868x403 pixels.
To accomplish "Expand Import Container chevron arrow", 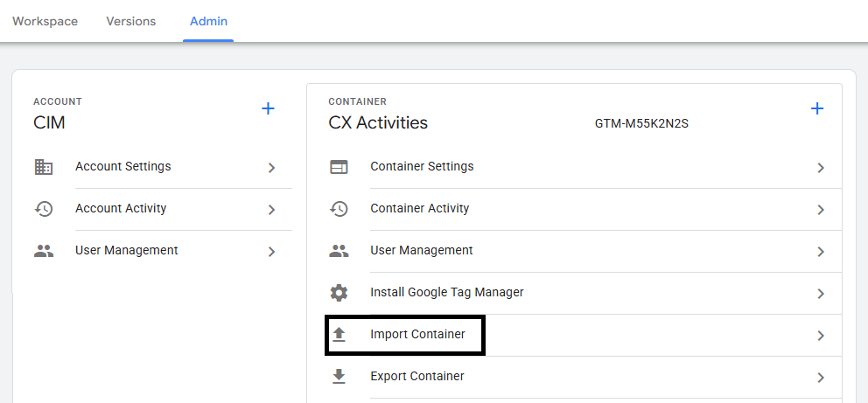I will pyautogui.click(x=821, y=336).
